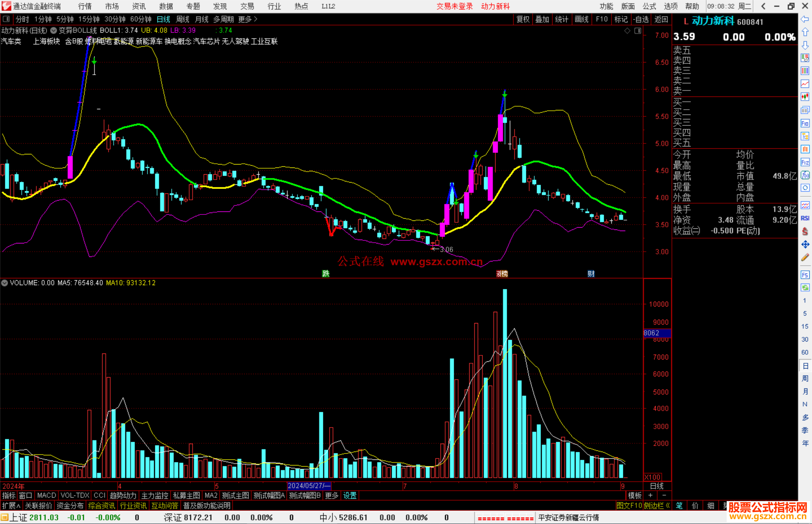Collapse the 侧边栏 sidebar chevron
The width and height of the screenshot is (812, 524).
pos(668,506)
